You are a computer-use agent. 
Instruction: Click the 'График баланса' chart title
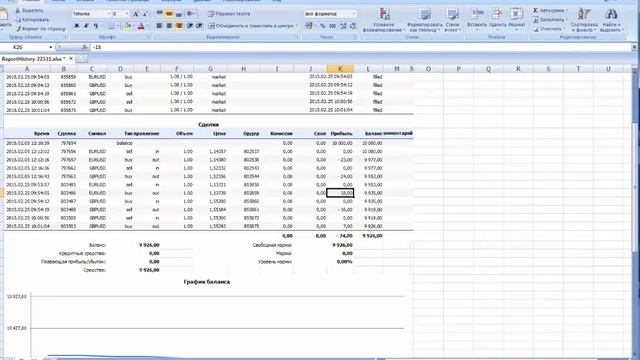tap(207, 282)
